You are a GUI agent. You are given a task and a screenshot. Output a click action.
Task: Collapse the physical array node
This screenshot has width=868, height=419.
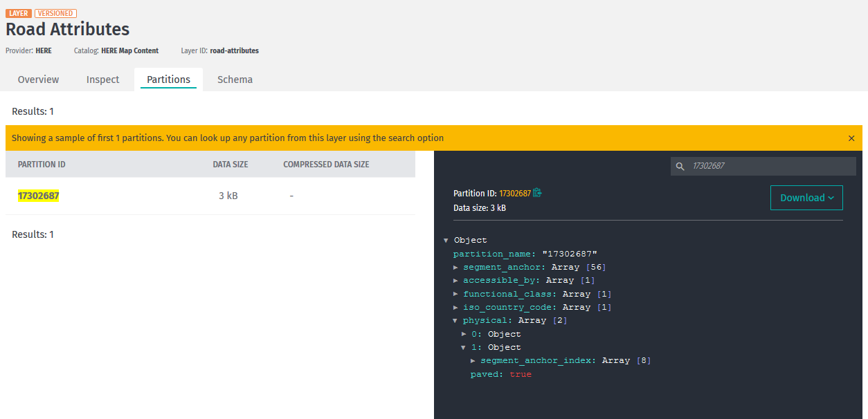click(455, 320)
